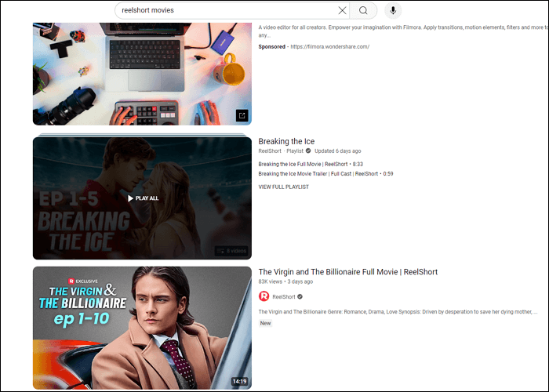Open The Virgin and The Billionaire thumbnail
The image size is (549, 392).
pos(142,328)
